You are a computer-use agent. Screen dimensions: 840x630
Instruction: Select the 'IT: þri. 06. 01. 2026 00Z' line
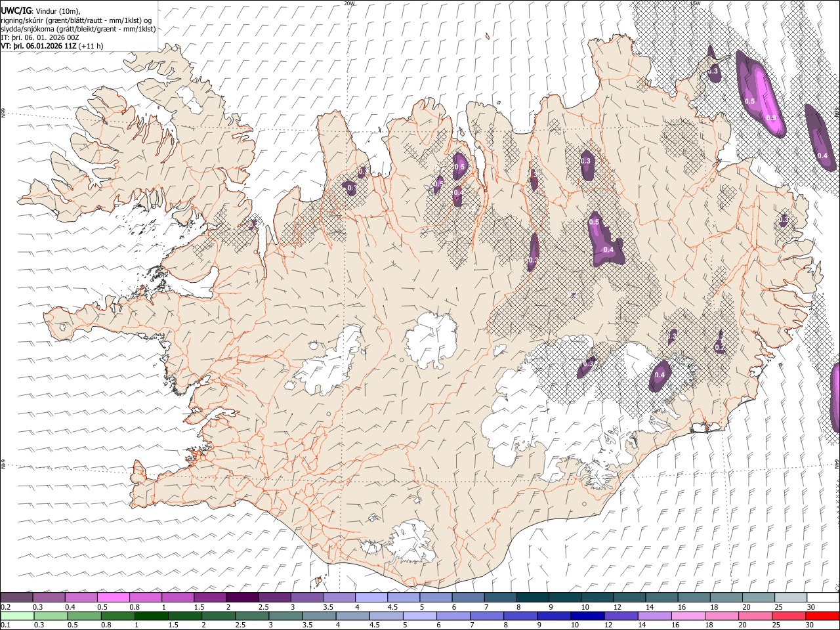[40, 37]
